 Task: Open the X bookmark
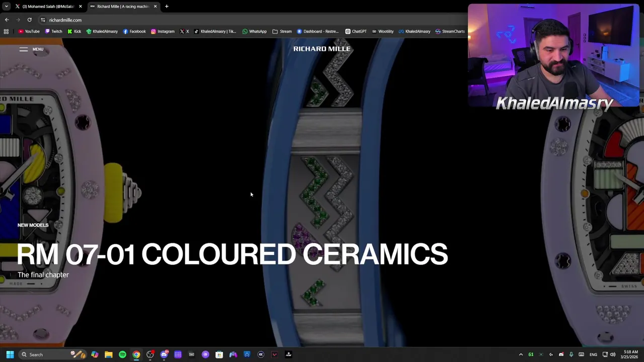(x=184, y=31)
